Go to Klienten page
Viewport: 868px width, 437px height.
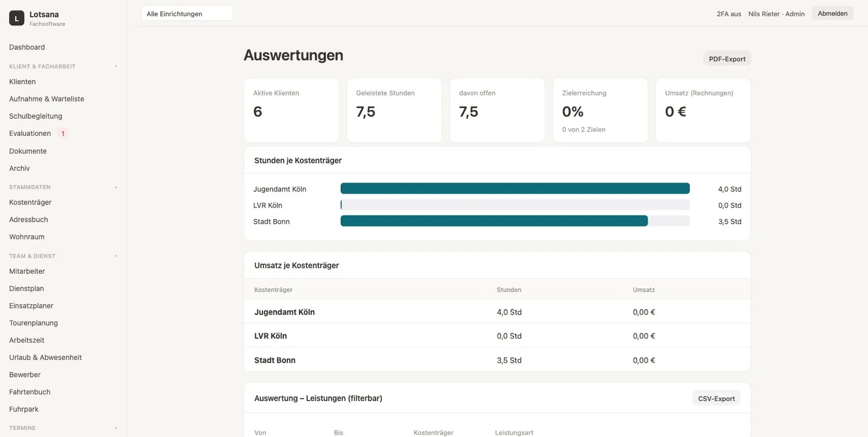point(22,82)
